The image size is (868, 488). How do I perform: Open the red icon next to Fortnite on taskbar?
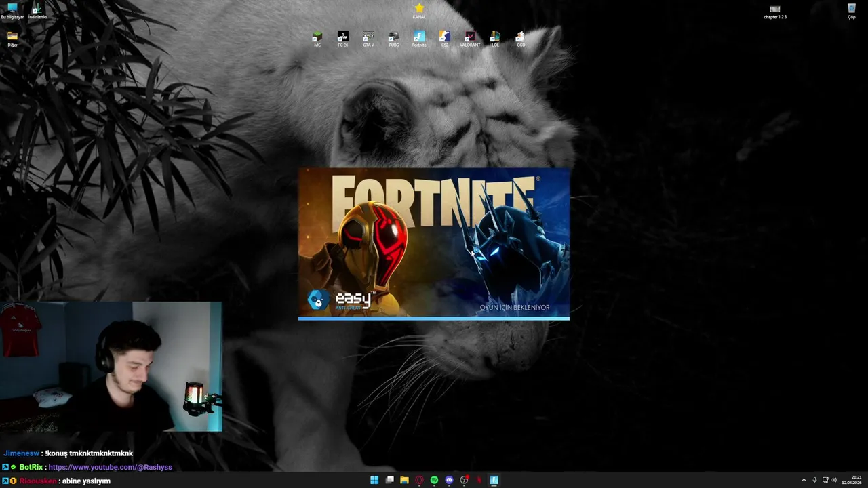click(x=479, y=480)
